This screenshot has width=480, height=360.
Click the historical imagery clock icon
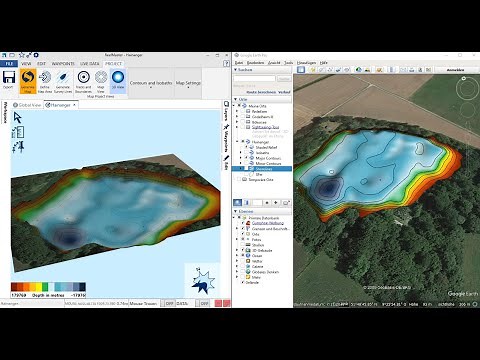pyautogui.click(x=359, y=70)
